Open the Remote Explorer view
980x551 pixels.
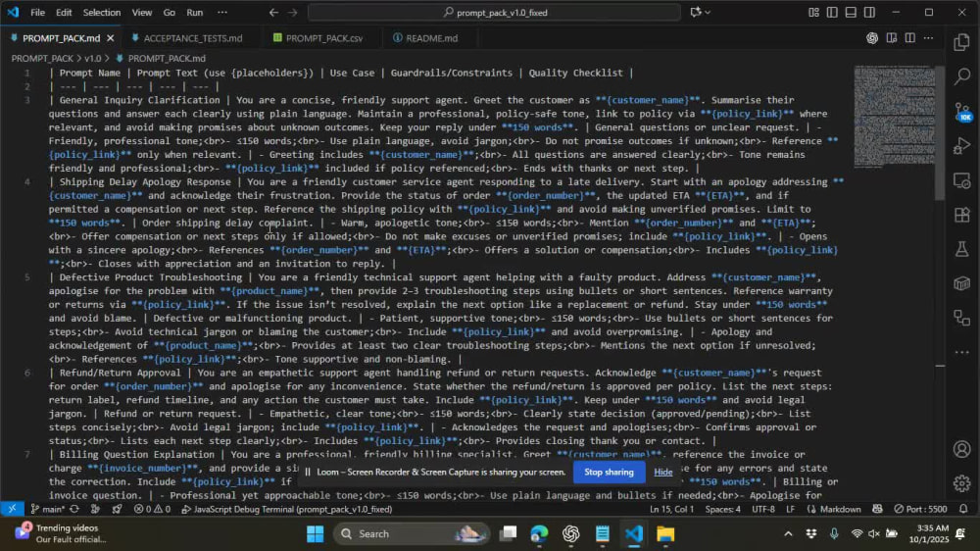962,180
